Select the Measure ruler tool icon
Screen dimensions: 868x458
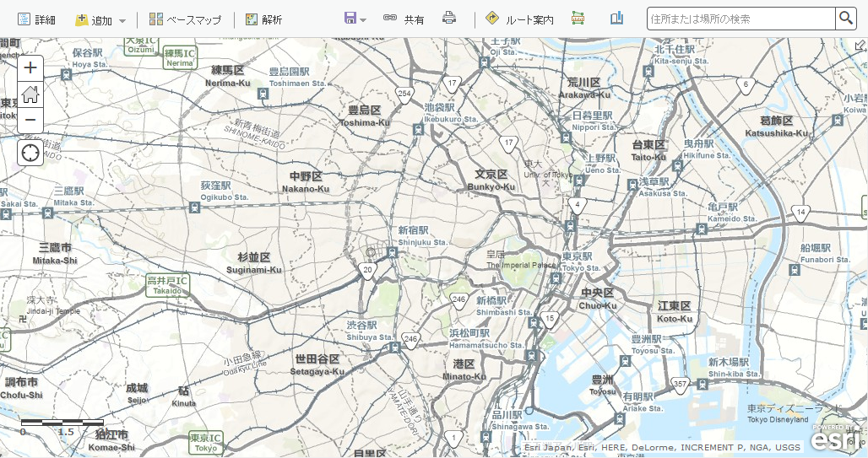[578, 19]
